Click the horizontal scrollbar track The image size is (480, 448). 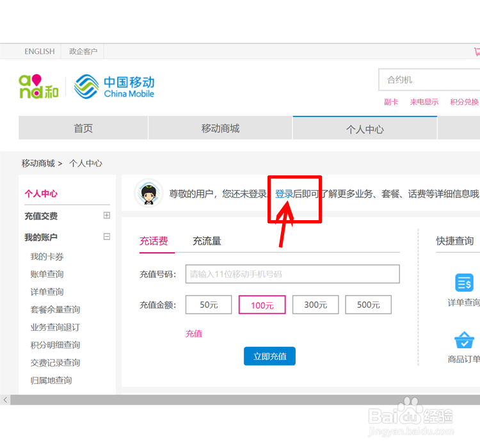[245, 399]
